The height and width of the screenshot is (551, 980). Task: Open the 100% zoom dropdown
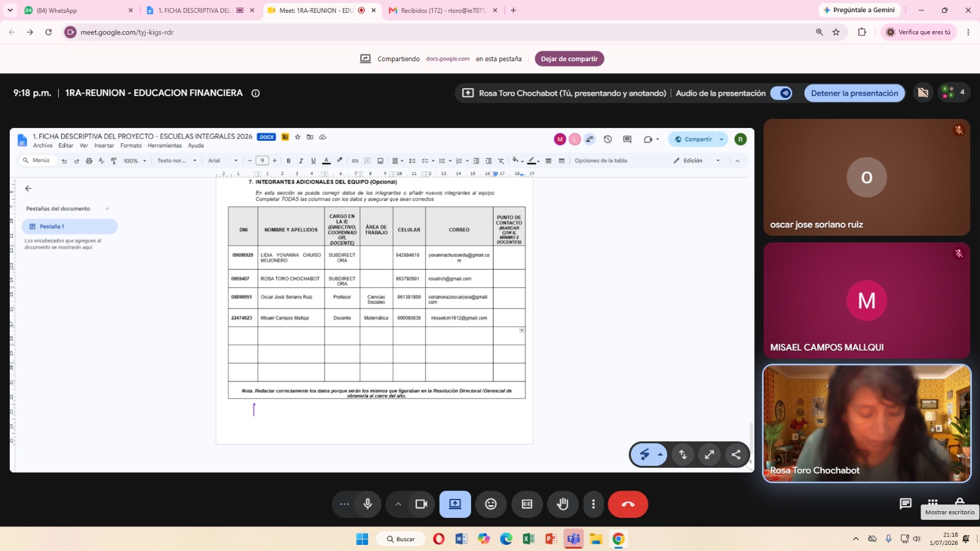(x=135, y=160)
